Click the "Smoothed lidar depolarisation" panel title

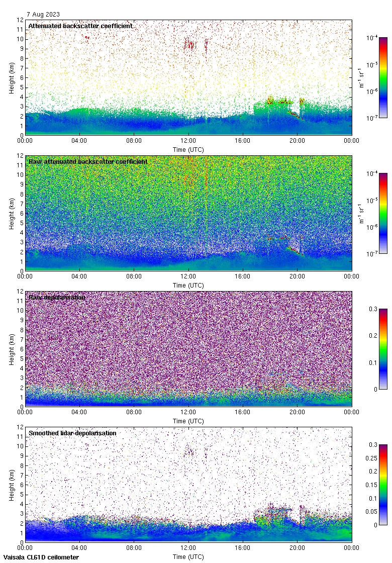point(72,433)
